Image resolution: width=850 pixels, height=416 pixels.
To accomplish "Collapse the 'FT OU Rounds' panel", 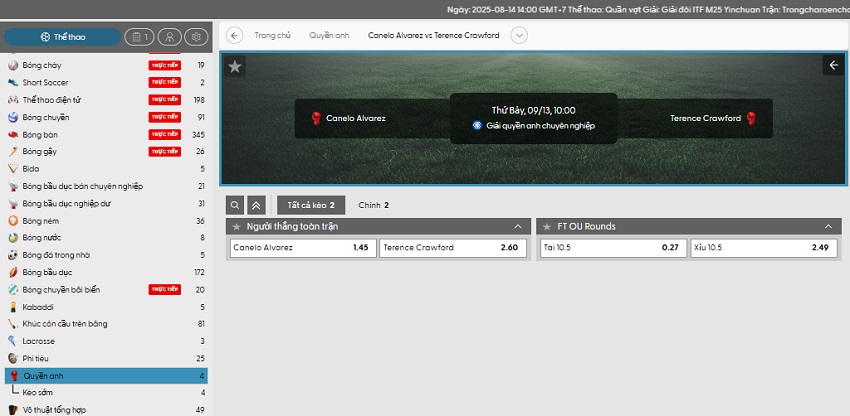I will [x=828, y=227].
